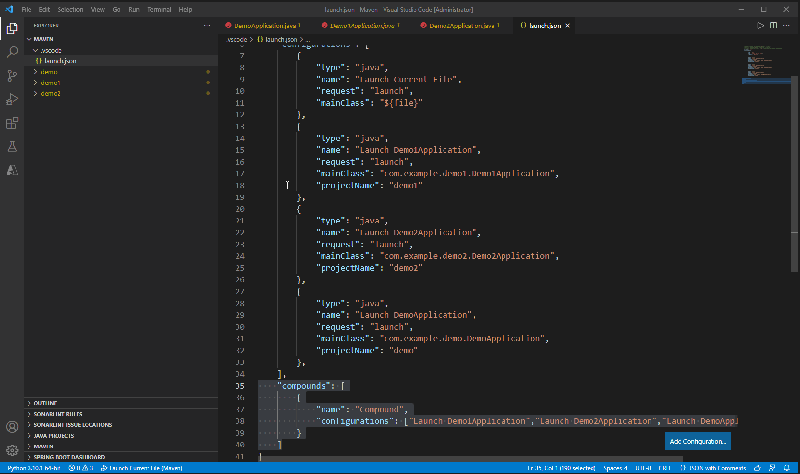Click .vscode in the breadcrumb
Viewport: 800px width, 474px height.
[237, 39]
